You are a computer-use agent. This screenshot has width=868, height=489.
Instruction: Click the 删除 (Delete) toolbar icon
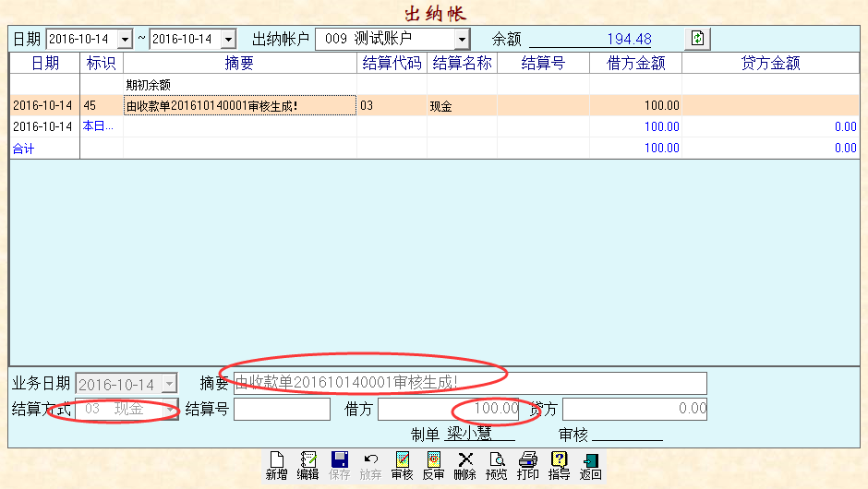coord(465,466)
